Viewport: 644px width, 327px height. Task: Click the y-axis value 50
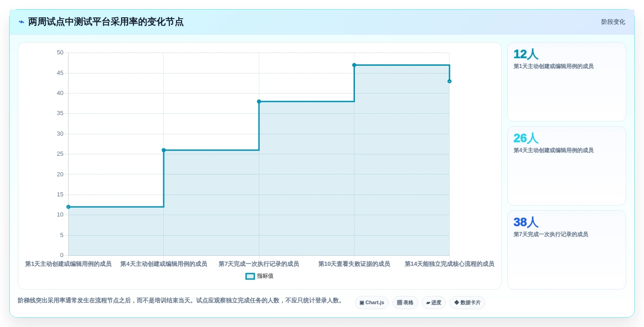[60, 53]
